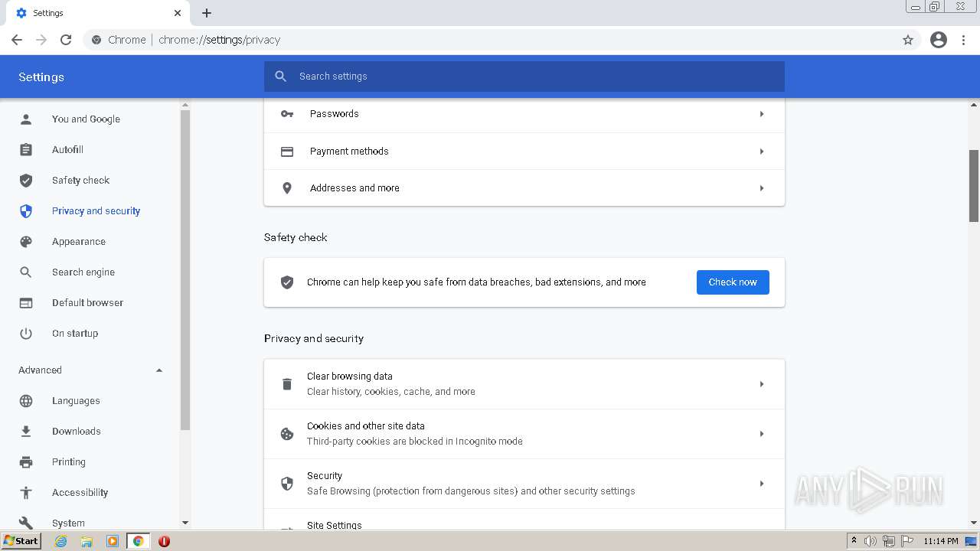Open Search engine settings
This screenshot has height=551, width=980.
click(83, 272)
